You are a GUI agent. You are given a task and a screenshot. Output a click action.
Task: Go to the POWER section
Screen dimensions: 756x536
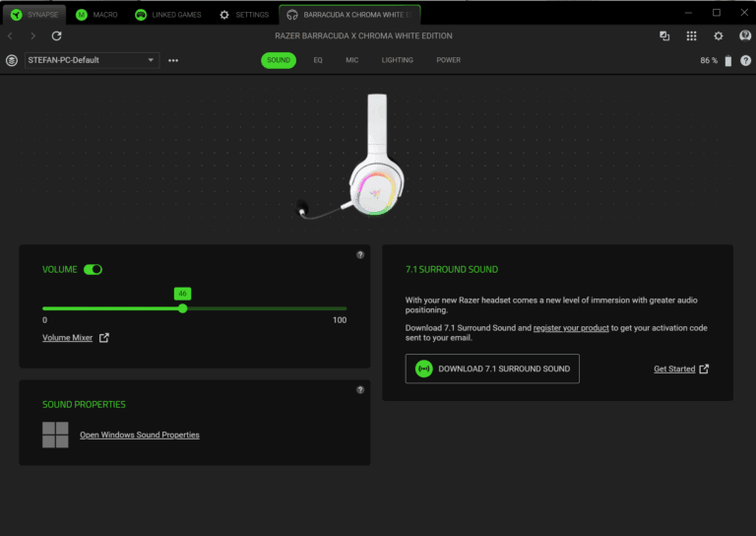pos(449,60)
